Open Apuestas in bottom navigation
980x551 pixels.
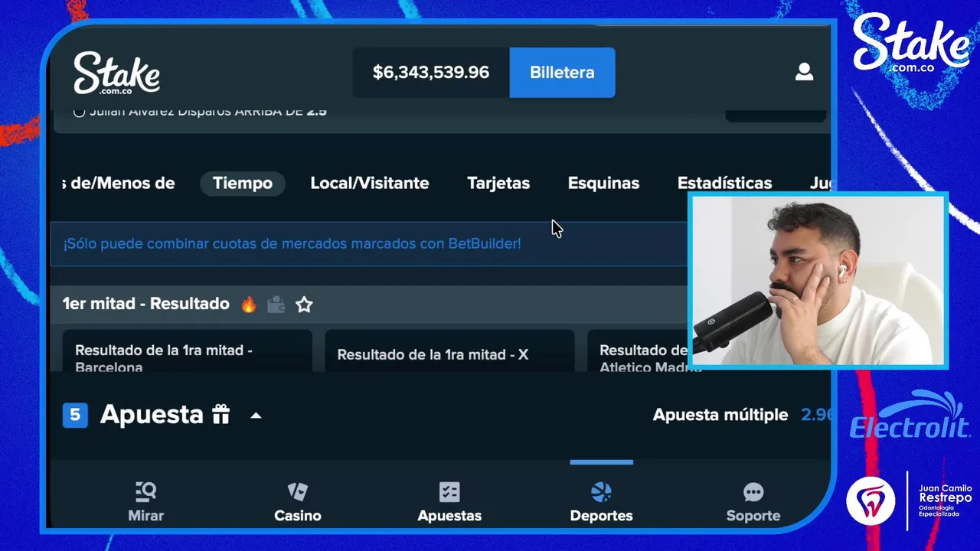[449, 502]
